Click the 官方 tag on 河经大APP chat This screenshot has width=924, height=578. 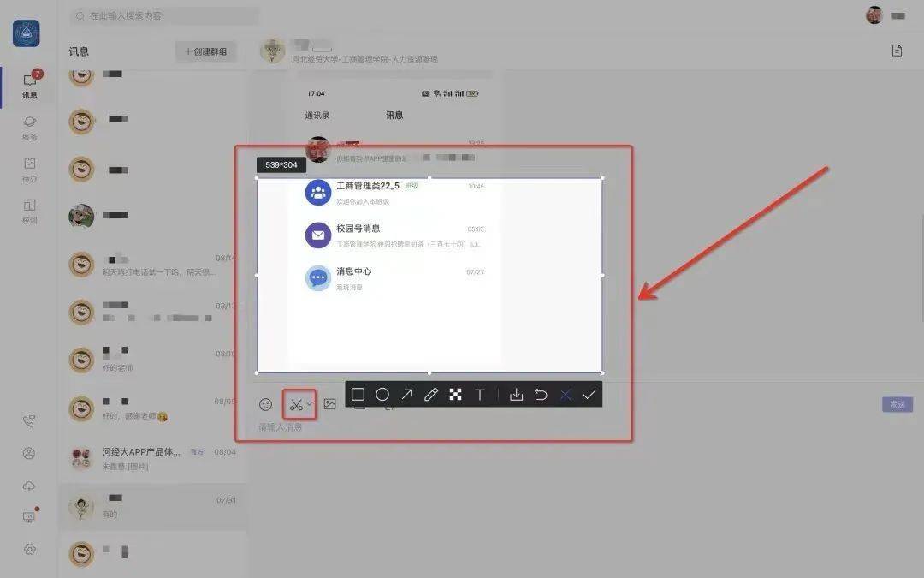tap(197, 452)
